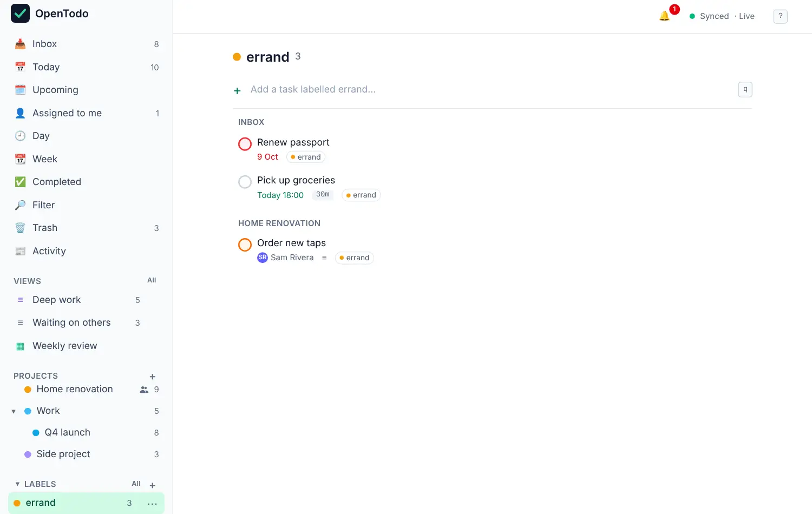Open the notifications bell

(x=664, y=16)
